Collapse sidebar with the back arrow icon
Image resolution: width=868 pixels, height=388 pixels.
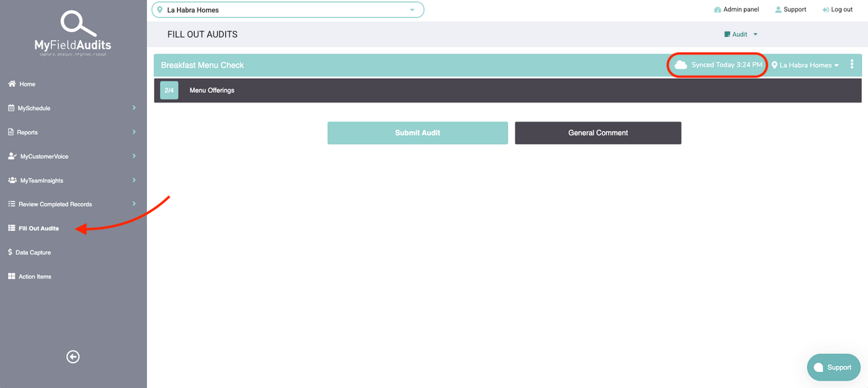pyautogui.click(x=73, y=357)
